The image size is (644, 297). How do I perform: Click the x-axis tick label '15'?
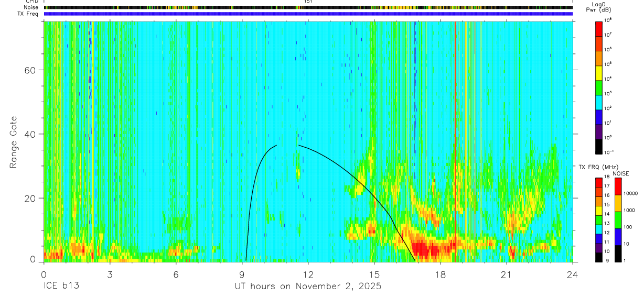point(374,274)
